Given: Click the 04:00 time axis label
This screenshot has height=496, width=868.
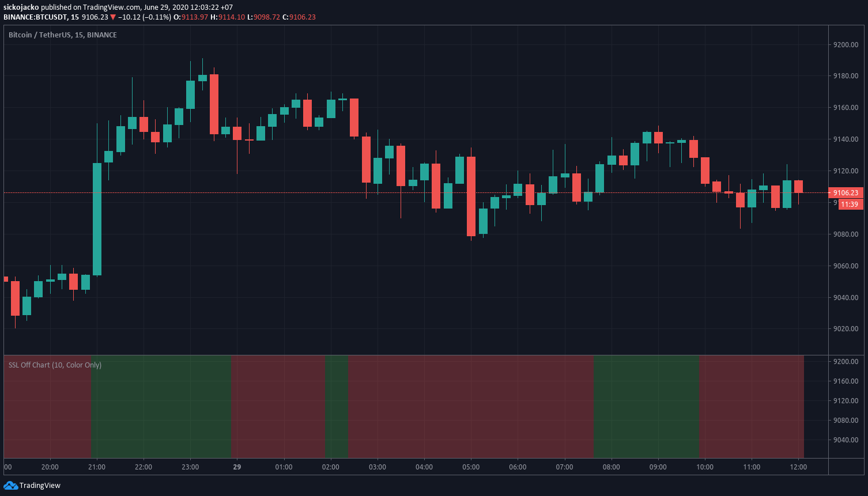Looking at the screenshot, I should pos(424,467).
